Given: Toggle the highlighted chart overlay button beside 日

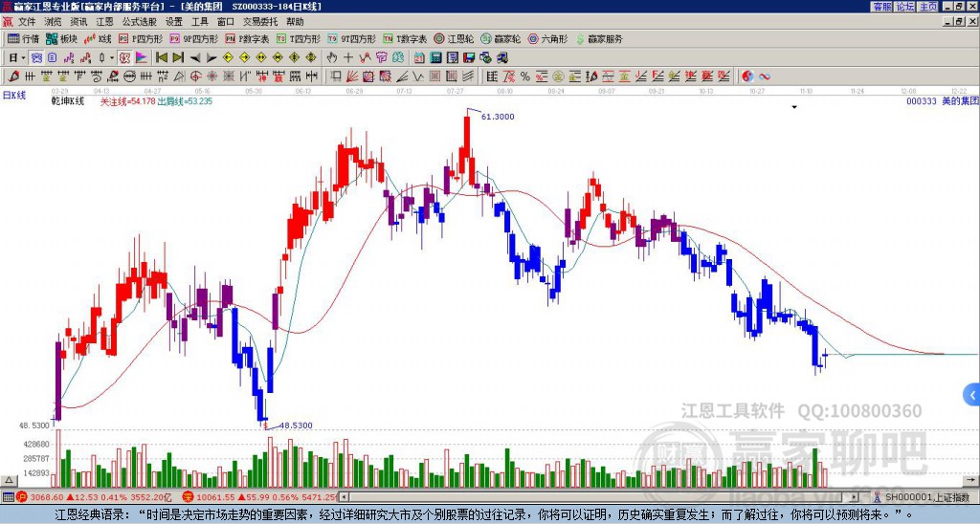Looking at the screenshot, I should click(x=37, y=57).
